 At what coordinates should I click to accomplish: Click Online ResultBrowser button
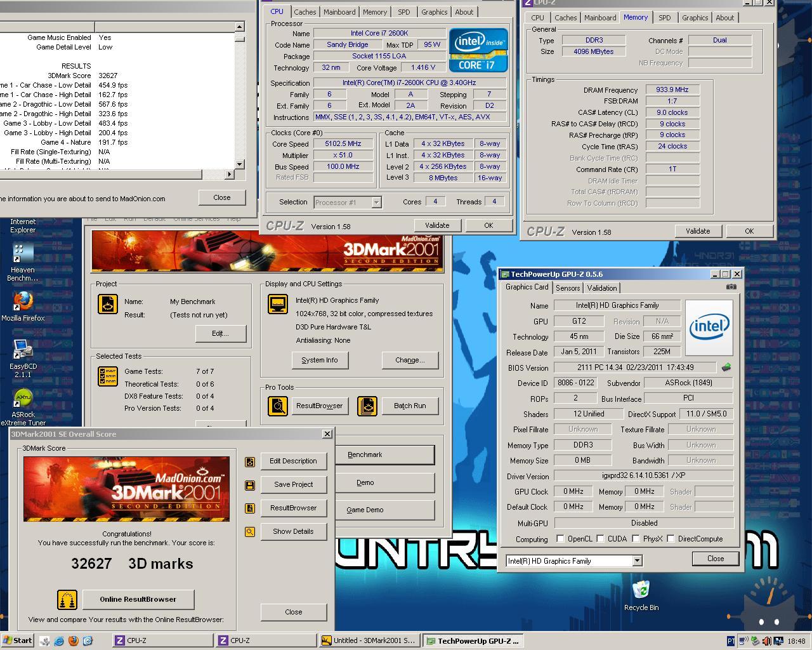pos(138,599)
